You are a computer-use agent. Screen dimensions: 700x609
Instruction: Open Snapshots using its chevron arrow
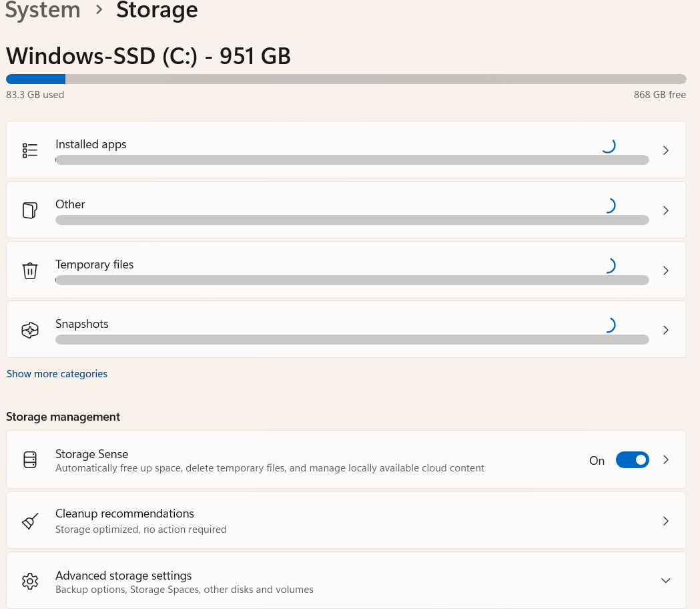[x=665, y=331]
